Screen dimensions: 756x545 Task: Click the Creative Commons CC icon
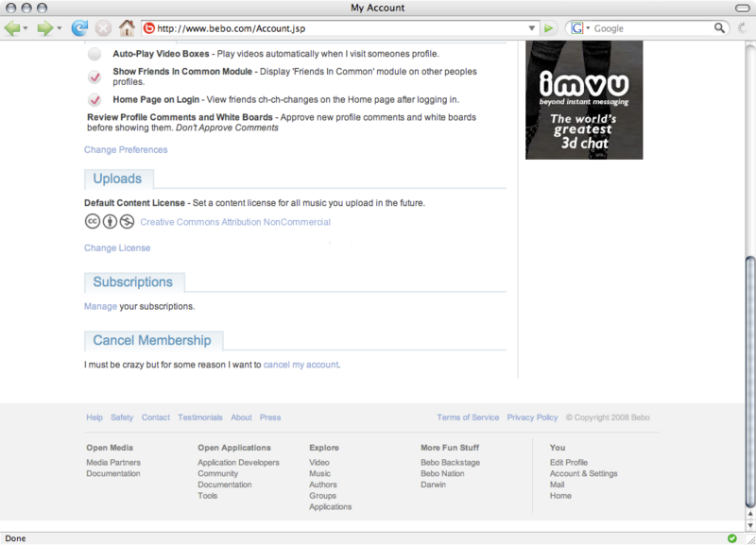[x=92, y=221]
